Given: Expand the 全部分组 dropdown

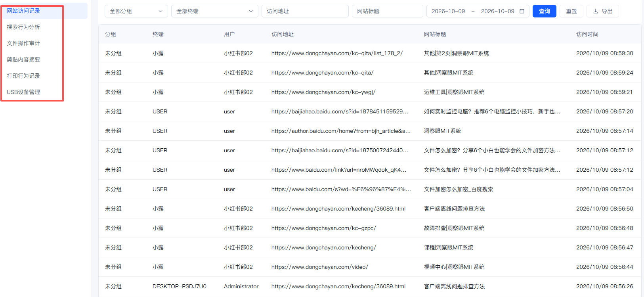Looking at the screenshot, I should tap(136, 11).
